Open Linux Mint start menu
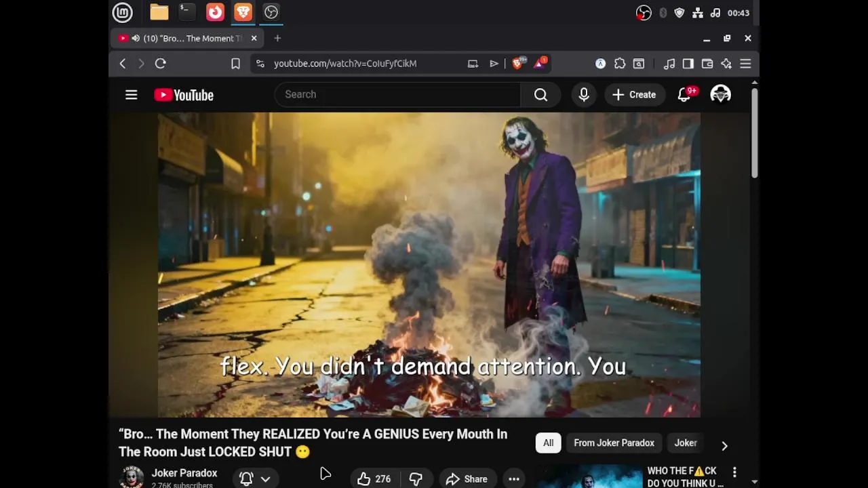Screen dimensions: 868x488 tap(122, 12)
